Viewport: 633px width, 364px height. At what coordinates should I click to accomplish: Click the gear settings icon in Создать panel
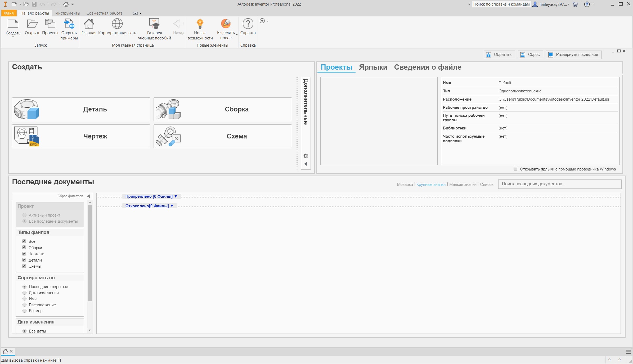(x=306, y=156)
